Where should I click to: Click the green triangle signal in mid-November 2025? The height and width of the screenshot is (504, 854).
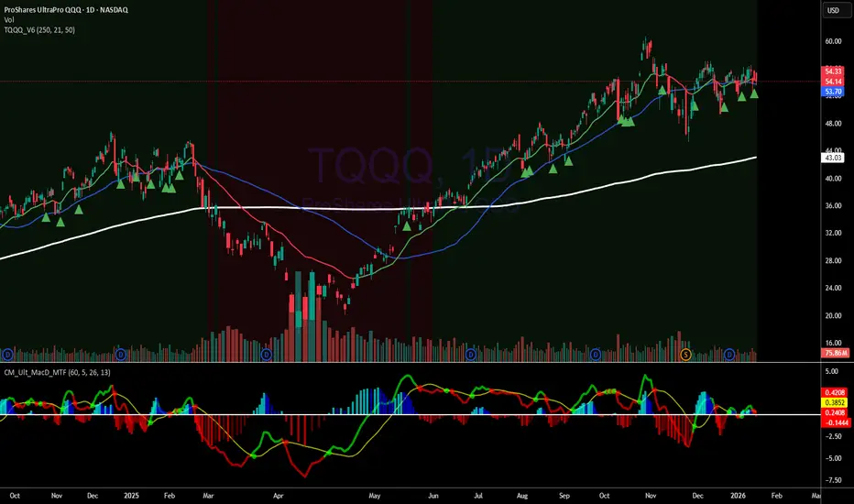(x=662, y=91)
